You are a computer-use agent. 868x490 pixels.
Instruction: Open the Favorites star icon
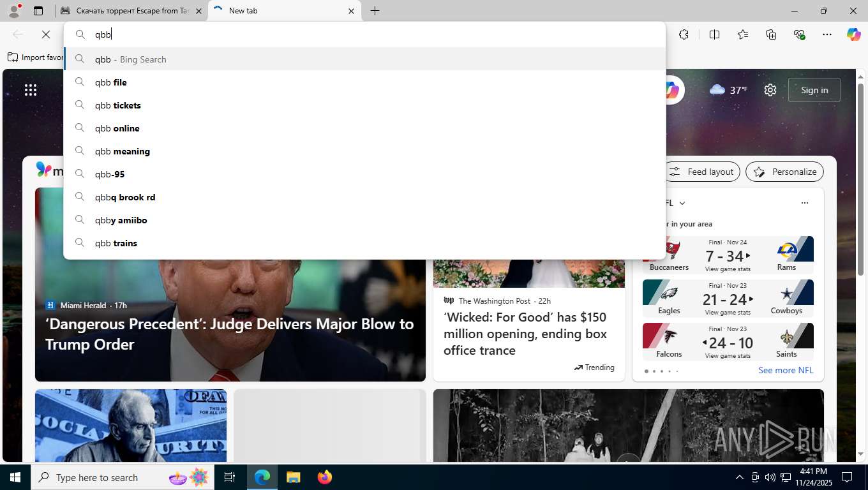point(743,34)
